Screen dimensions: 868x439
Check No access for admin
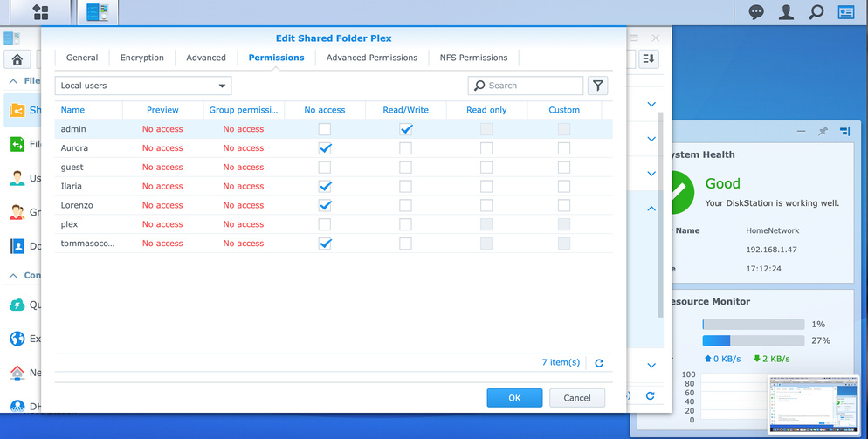click(x=325, y=129)
